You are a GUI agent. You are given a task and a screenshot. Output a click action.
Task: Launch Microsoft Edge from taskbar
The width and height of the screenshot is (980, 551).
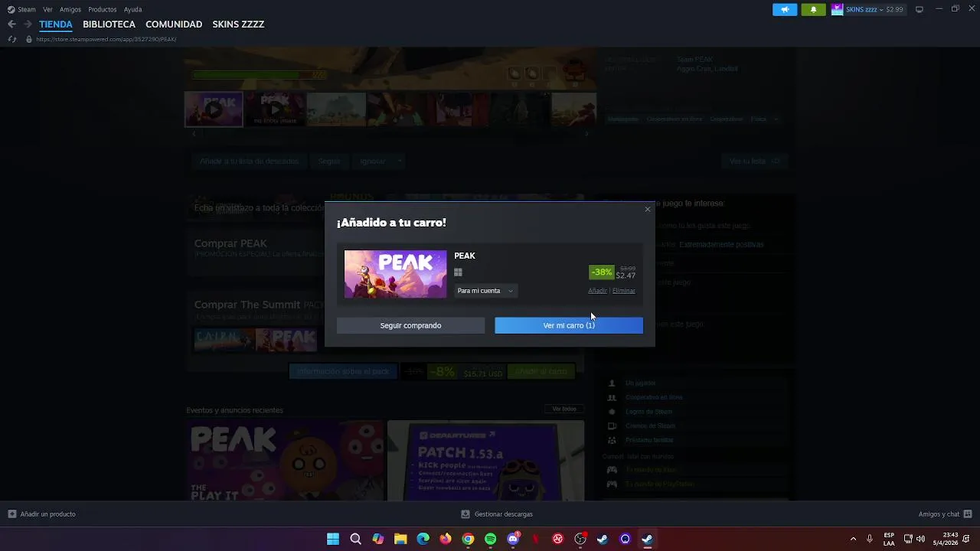(x=423, y=539)
